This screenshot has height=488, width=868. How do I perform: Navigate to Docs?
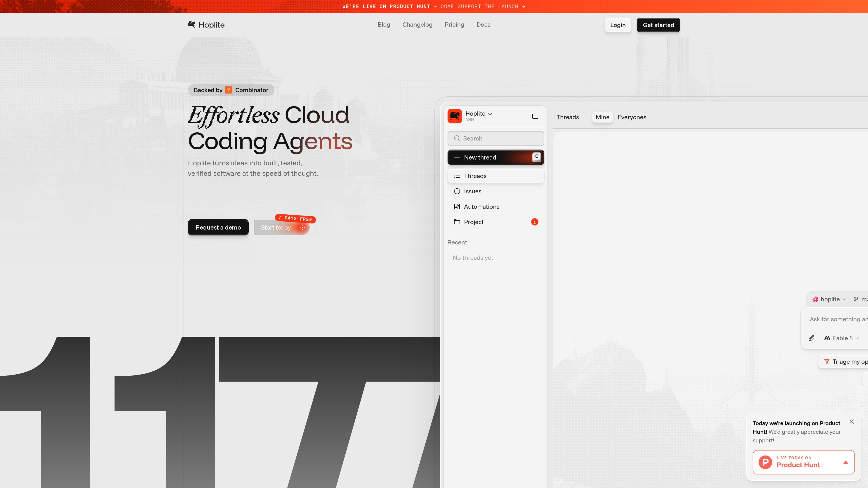tap(483, 25)
